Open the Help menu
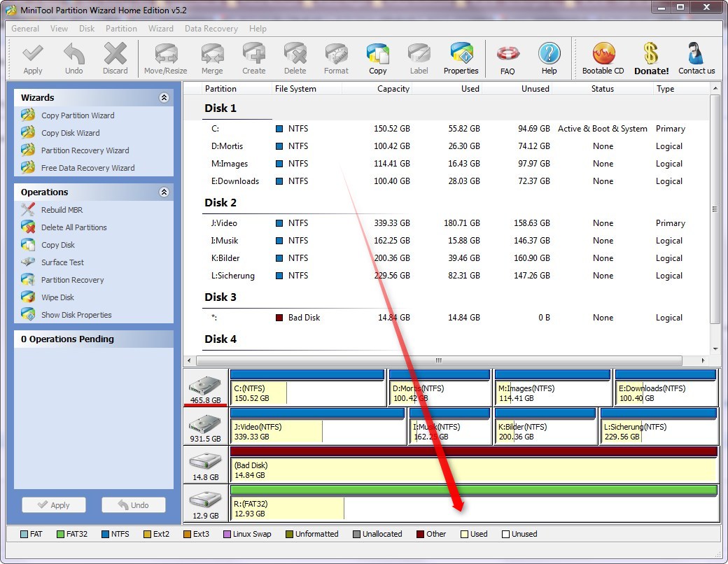This screenshot has width=728, height=564. 258,28
